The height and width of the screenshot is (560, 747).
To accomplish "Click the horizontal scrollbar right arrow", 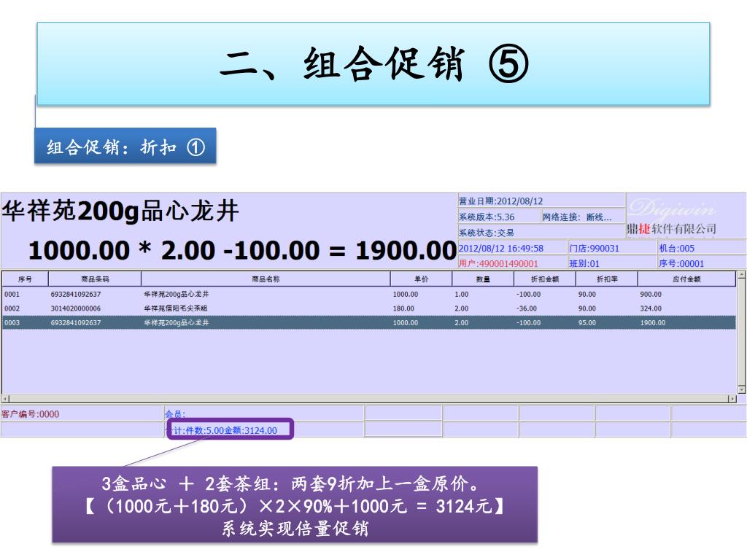I will [732, 399].
